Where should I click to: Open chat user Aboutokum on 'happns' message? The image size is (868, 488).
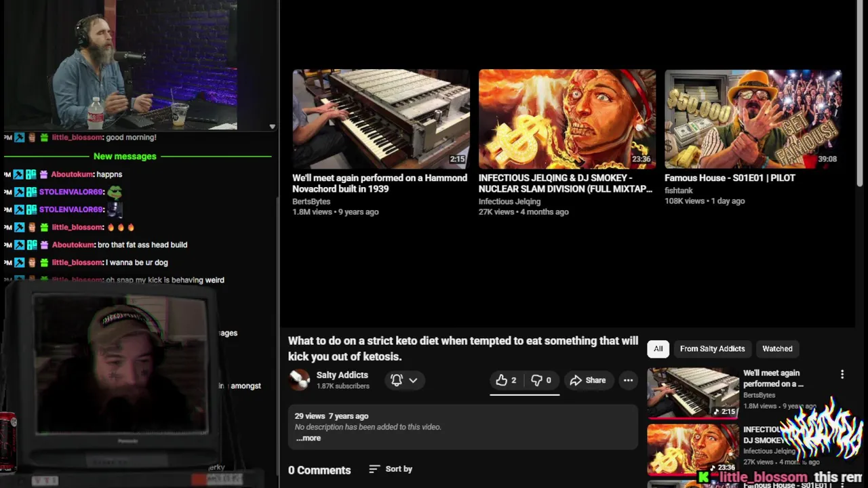(73, 174)
